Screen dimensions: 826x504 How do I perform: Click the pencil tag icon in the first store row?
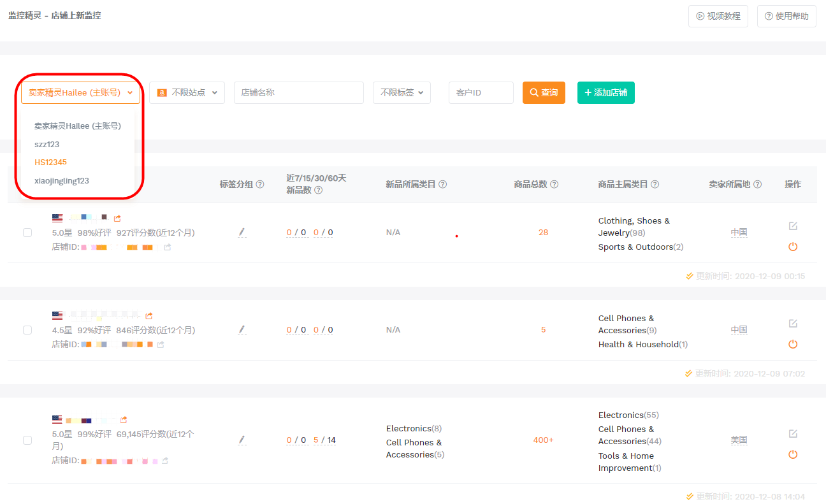242,233
